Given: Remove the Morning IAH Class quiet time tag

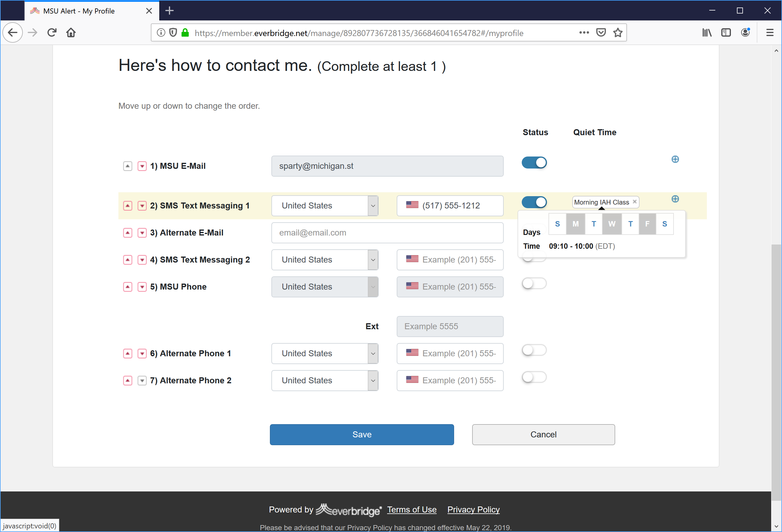Looking at the screenshot, I should coord(635,202).
